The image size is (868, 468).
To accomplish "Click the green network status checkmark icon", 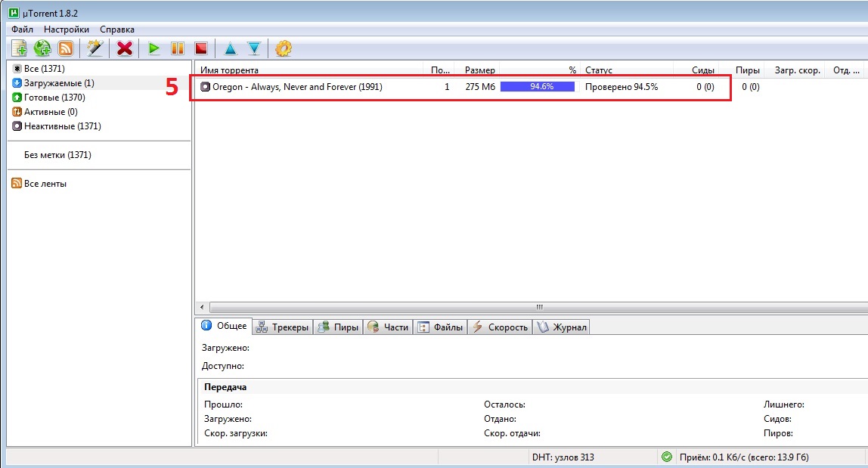I will point(667,457).
